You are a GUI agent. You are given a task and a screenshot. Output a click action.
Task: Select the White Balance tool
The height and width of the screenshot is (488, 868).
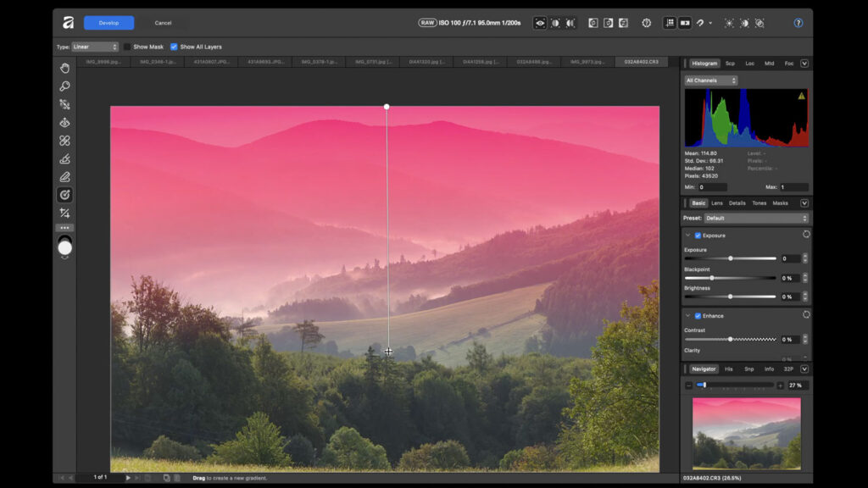(64, 103)
